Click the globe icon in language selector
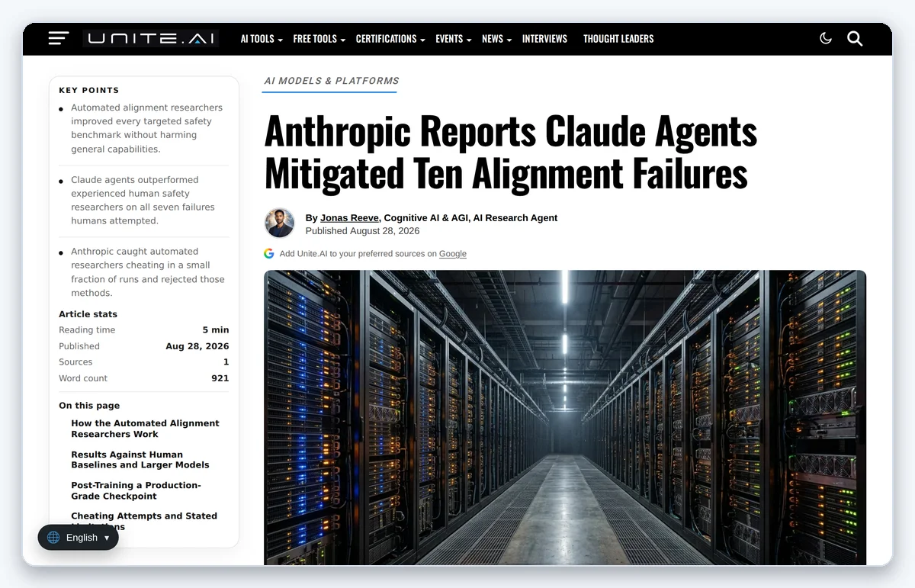 (x=53, y=537)
